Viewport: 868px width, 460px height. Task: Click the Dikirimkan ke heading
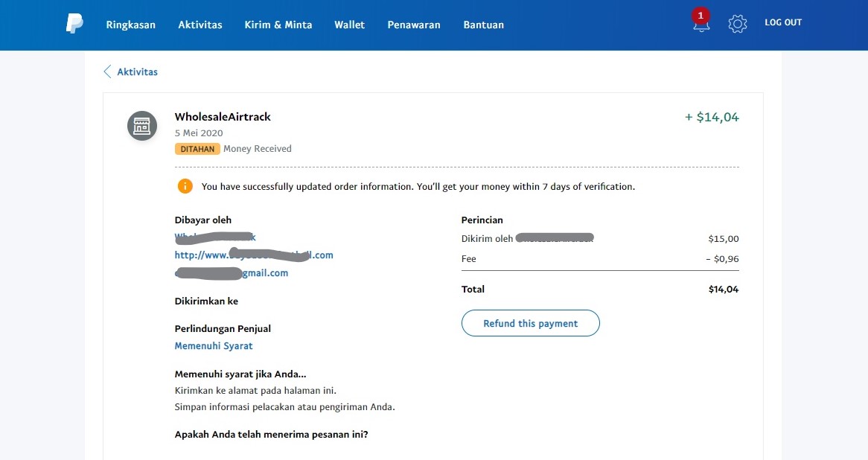click(206, 301)
